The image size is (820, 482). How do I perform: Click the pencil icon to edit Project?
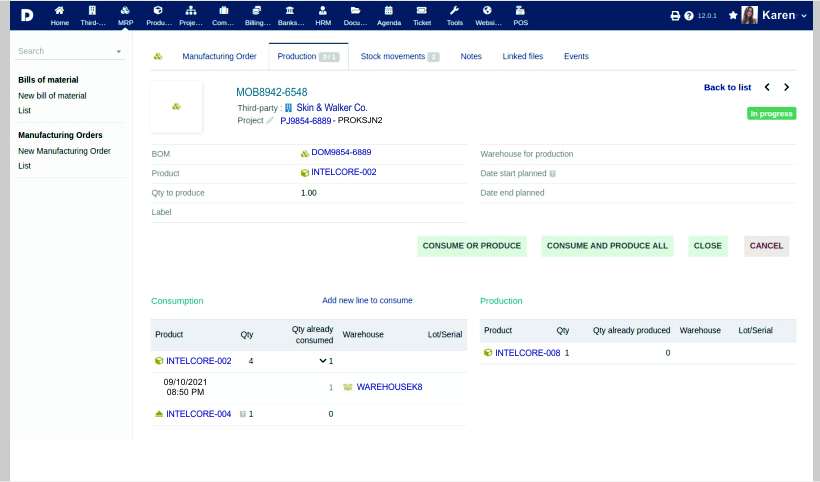(270, 120)
